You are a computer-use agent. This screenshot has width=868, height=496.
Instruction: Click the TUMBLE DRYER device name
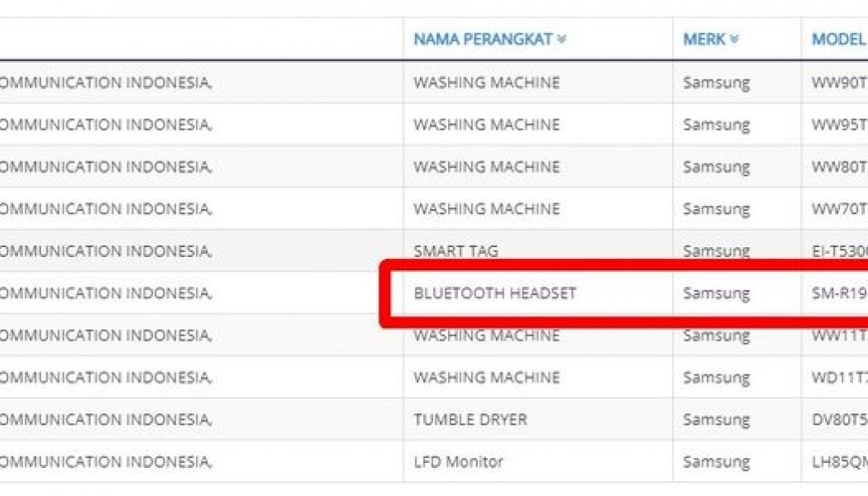(470, 419)
